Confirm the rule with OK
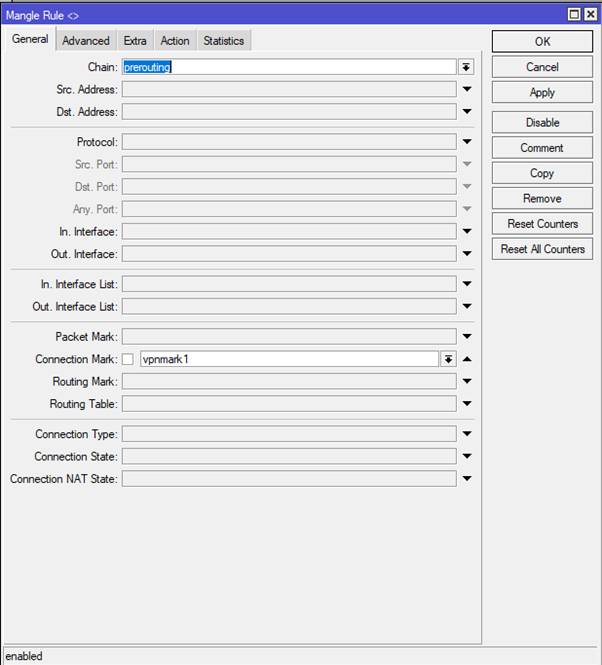 [x=542, y=42]
